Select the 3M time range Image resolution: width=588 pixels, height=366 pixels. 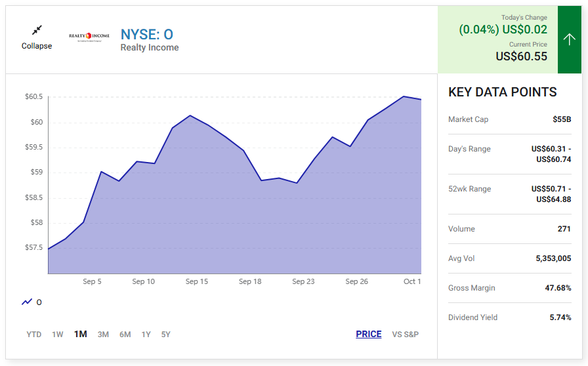pos(103,334)
